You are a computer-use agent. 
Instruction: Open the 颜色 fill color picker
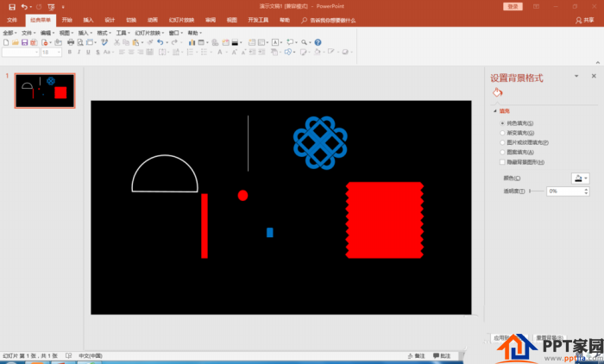coord(580,178)
